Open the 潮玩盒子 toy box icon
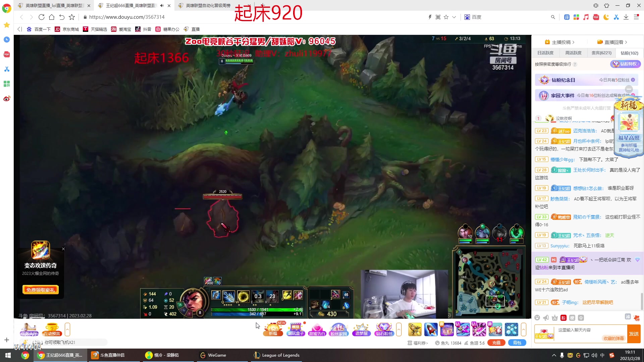The image size is (644, 362). (296, 329)
